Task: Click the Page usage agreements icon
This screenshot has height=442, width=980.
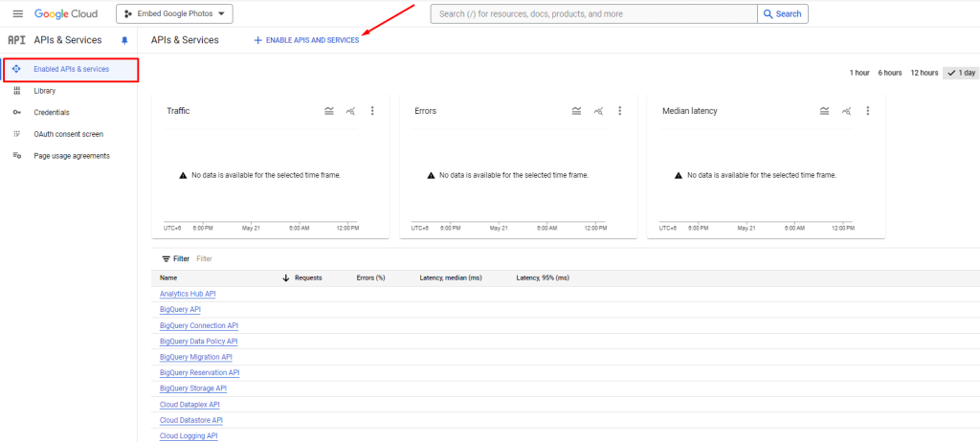Action: [17, 156]
